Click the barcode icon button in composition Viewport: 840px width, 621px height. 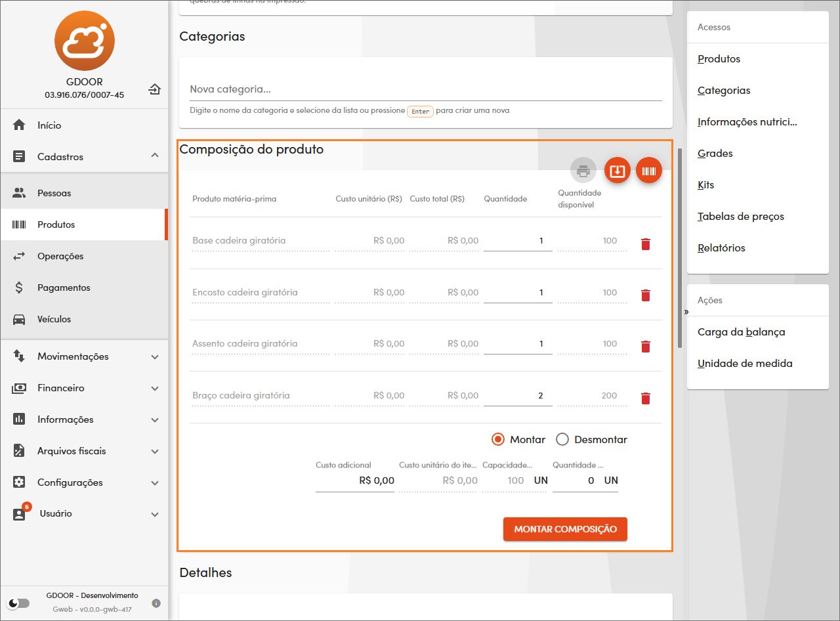649,171
